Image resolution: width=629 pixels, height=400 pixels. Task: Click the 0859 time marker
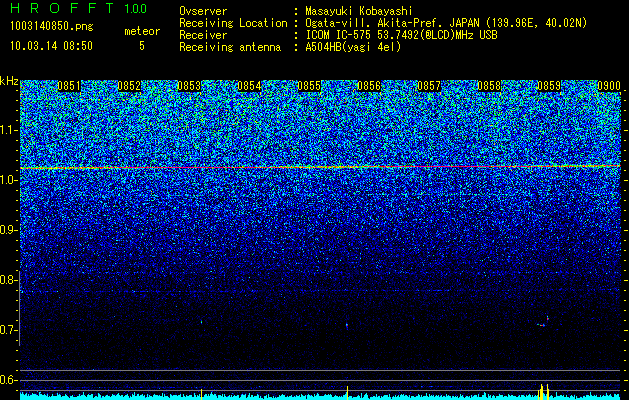pos(549,86)
